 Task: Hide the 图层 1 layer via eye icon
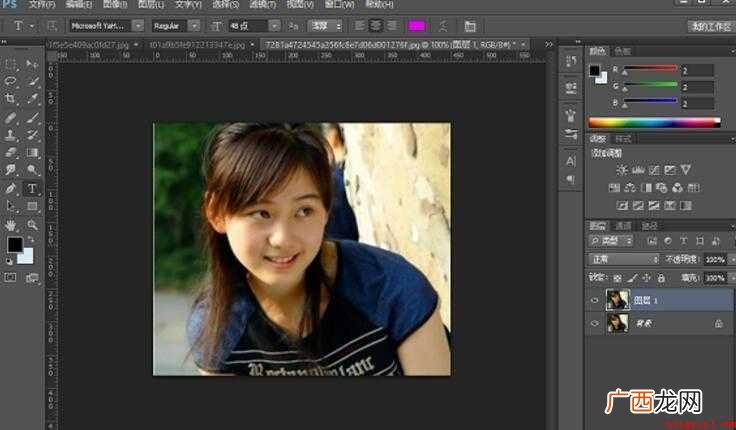tap(595, 300)
